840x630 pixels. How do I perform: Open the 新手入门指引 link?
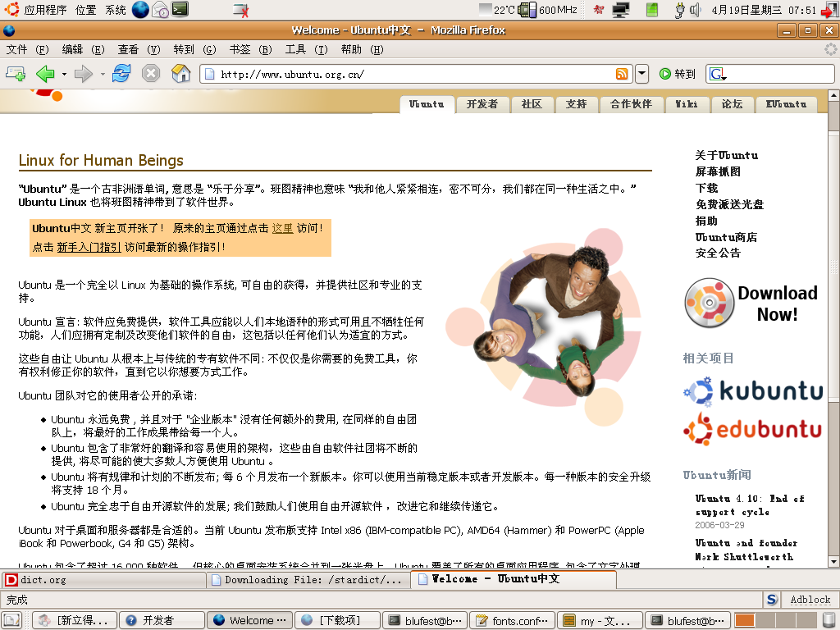pyautogui.click(x=89, y=247)
